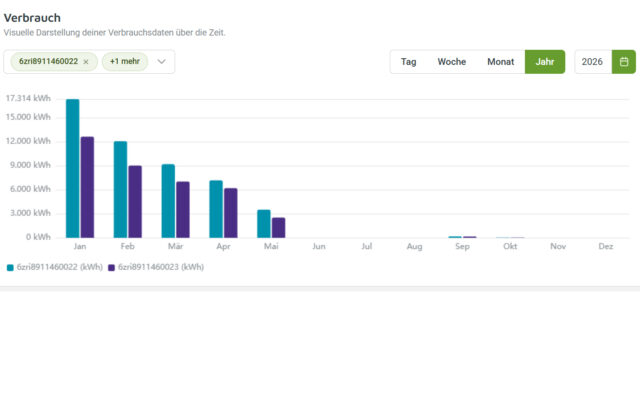This screenshot has height=400, width=640.
Task: Select the teal February bar
Action: point(120,189)
